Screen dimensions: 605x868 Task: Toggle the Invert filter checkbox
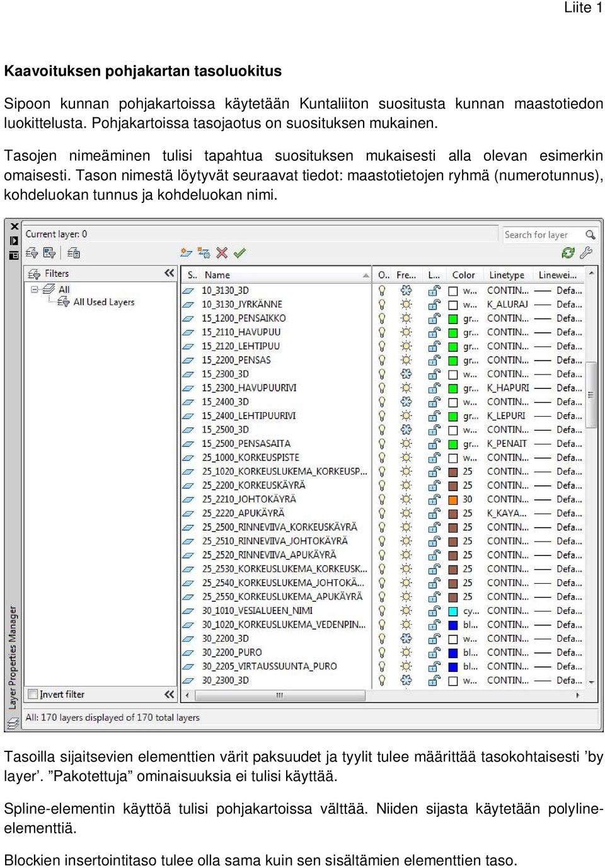pyautogui.click(x=33, y=694)
